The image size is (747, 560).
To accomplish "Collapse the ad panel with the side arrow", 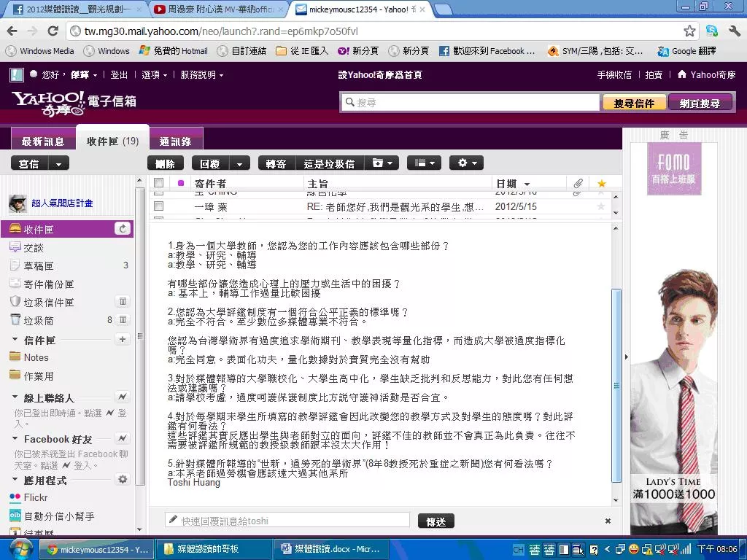I will click(627, 356).
